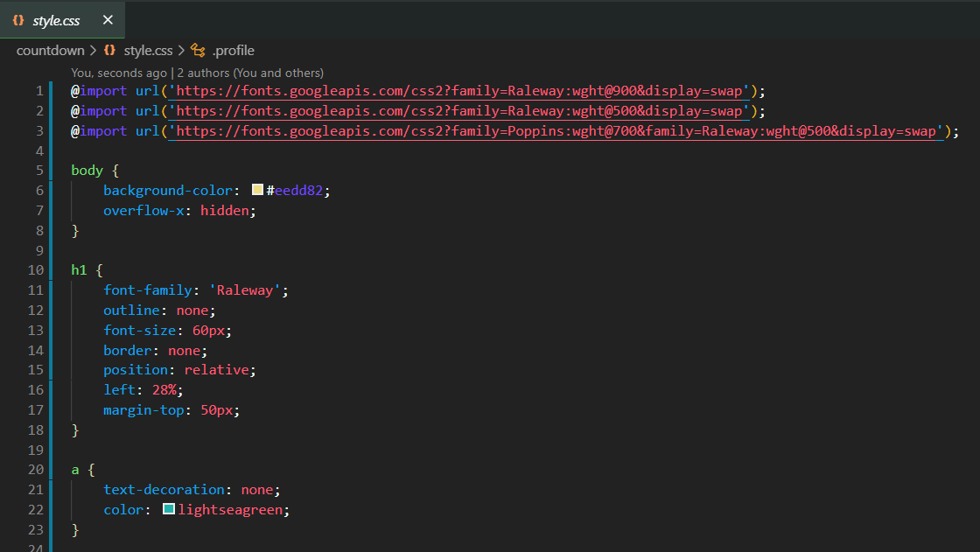Image resolution: width=980 pixels, height=552 pixels.
Task: Click the 'left' property
Action: pos(119,390)
